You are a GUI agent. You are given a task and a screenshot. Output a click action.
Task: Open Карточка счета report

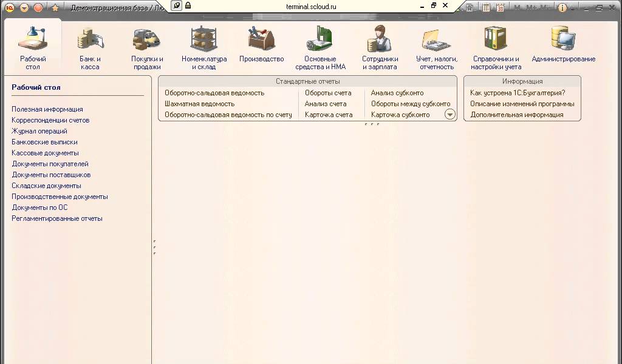(x=329, y=115)
